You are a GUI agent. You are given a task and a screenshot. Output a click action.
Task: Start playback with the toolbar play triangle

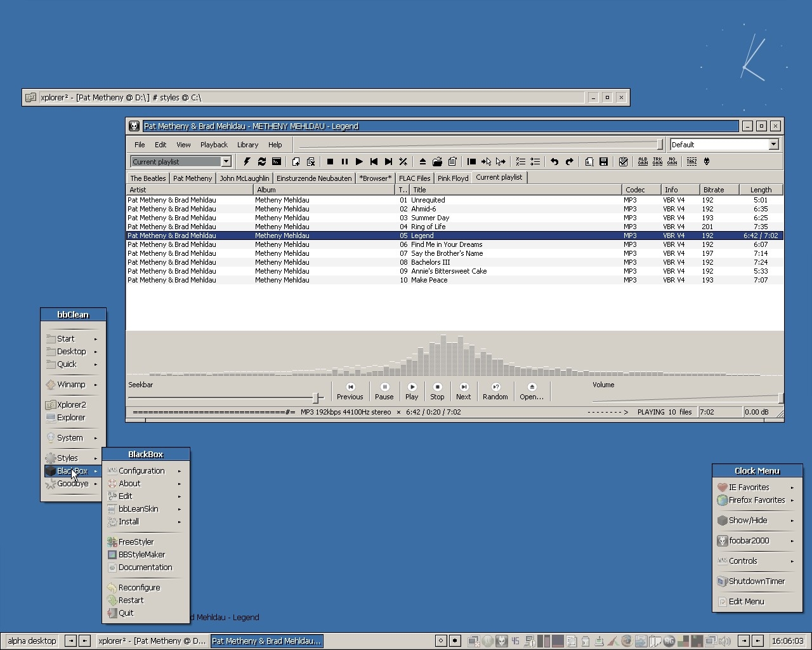pyautogui.click(x=359, y=162)
